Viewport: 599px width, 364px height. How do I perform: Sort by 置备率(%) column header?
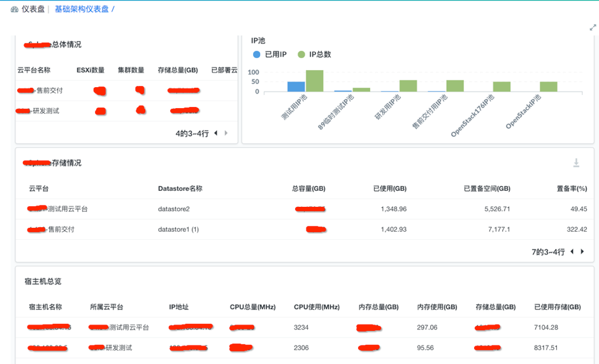[x=572, y=188]
